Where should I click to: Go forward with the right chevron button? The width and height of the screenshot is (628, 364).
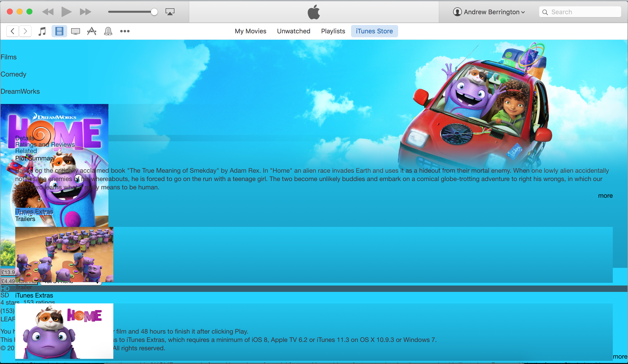25,31
